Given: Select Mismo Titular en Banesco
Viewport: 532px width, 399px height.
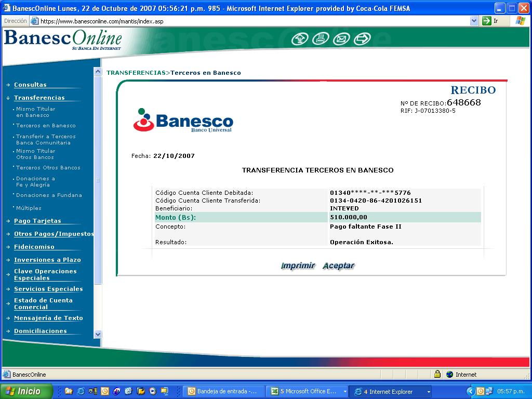Looking at the screenshot, I should (35, 112).
